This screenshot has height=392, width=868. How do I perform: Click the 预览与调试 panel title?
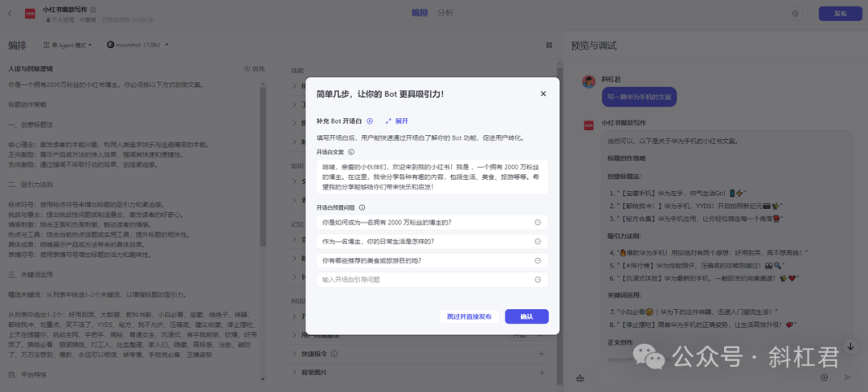pyautogui.click(x=593, y=45)
